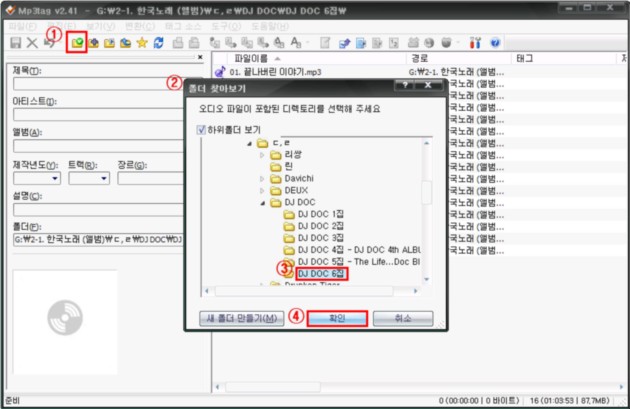
Task: Click the Filename to Filename converter icon
Action: tap(247, 43)
